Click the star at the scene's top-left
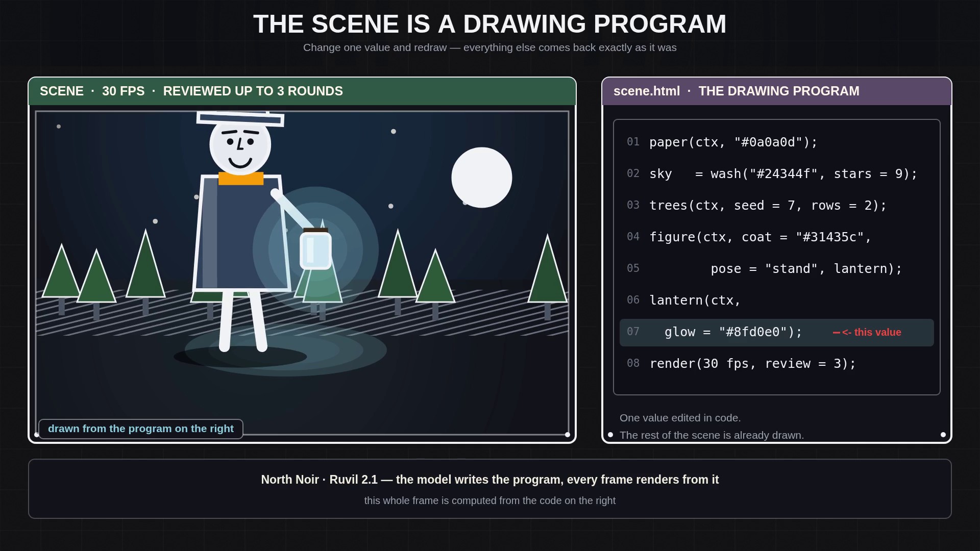The width and height of the screenshot is (980, 551). pyautogui.click(x=59, y=127)
